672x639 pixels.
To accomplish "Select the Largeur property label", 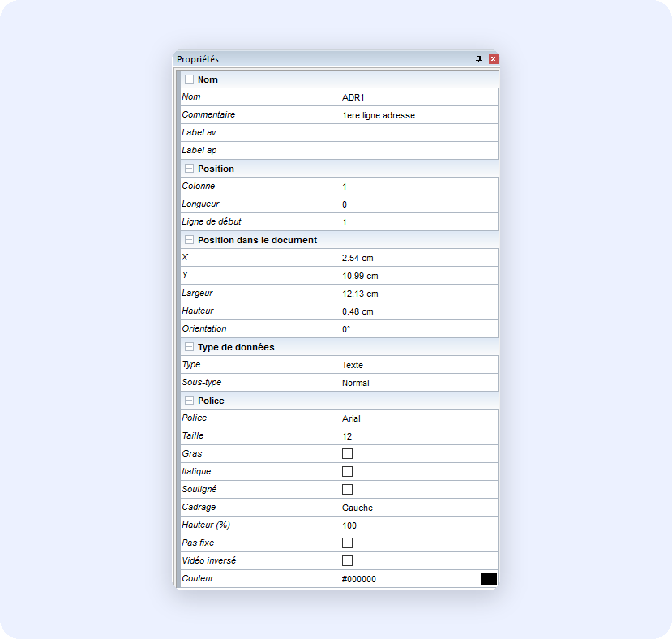I will [197, 293].
